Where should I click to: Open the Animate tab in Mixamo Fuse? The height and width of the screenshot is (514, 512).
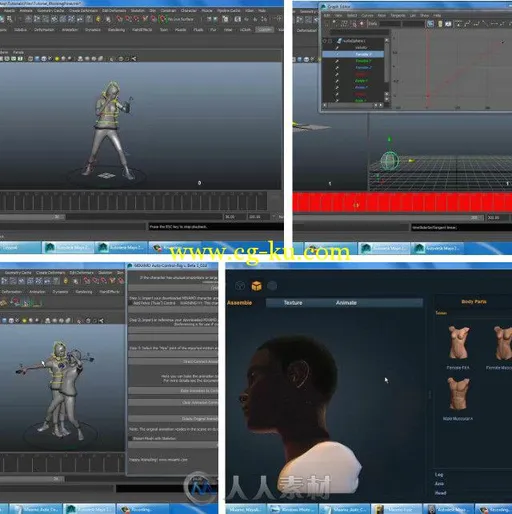click(346, 303)
